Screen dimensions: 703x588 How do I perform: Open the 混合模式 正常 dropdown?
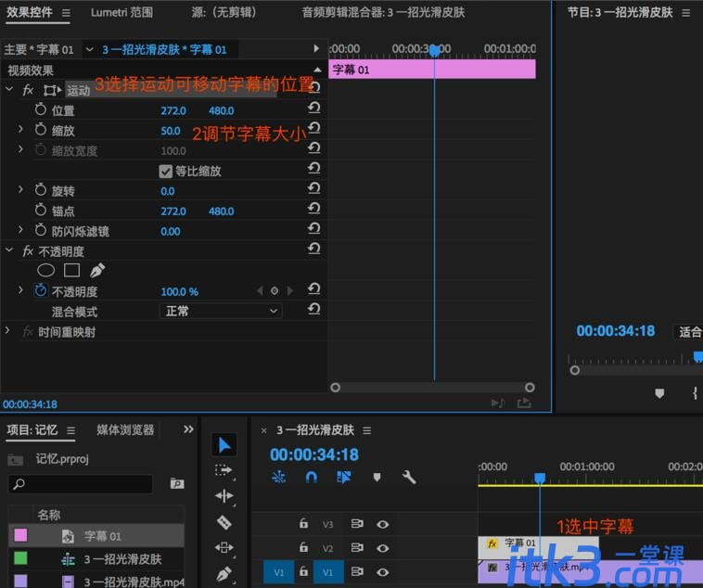tap(221, 311)
